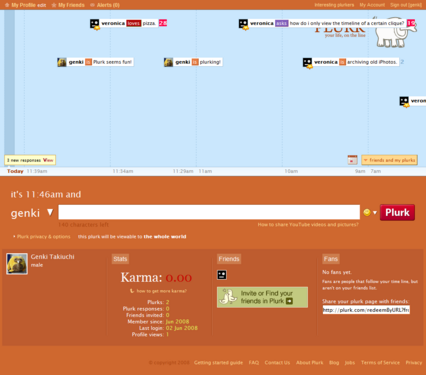
Task: Expand Plurk privacy & options
Action: pos(43,237)
